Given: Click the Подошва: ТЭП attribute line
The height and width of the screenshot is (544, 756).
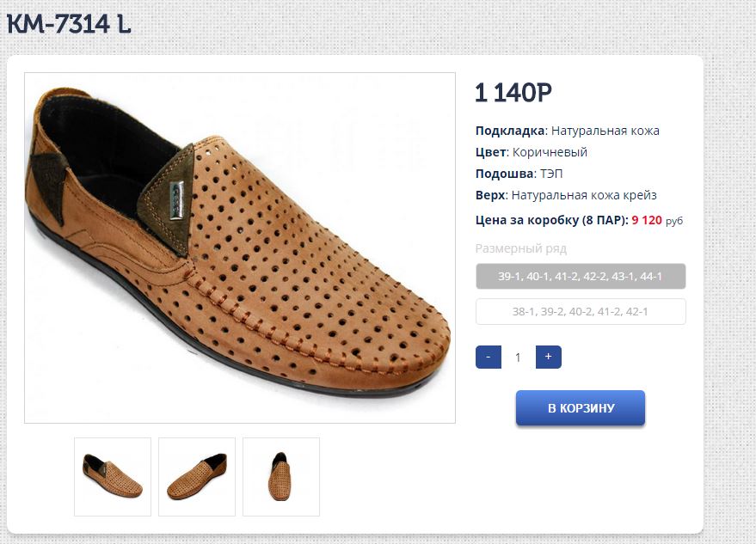Looking at the screenshot, I should (x=516, y=174).
